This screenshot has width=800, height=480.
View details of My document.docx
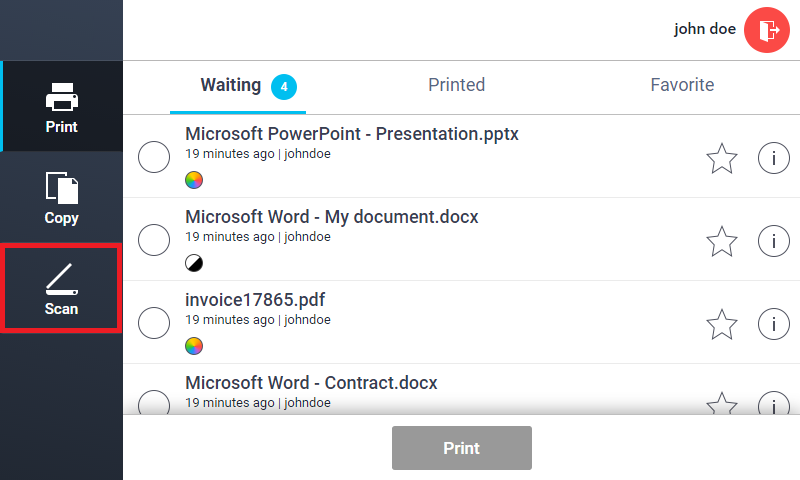tap(773, 241)
